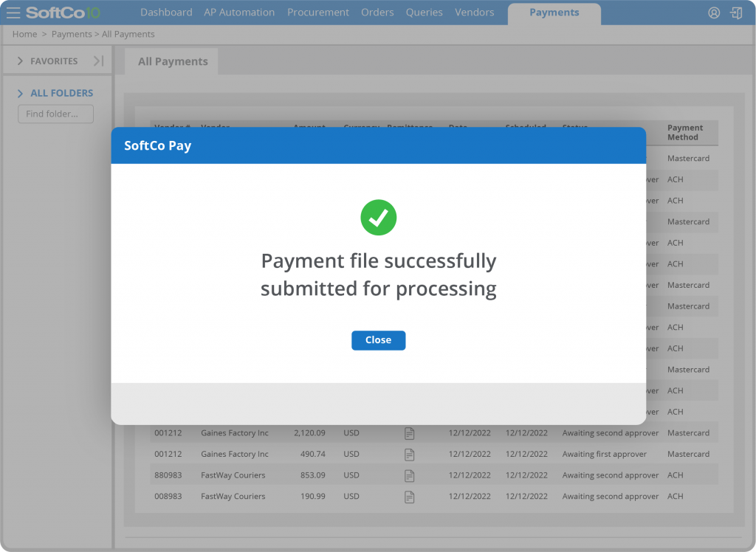Screen dimensions: 756x552
Task: Click the SoftCo Pay dialog title
Action: tap(158, 145)
